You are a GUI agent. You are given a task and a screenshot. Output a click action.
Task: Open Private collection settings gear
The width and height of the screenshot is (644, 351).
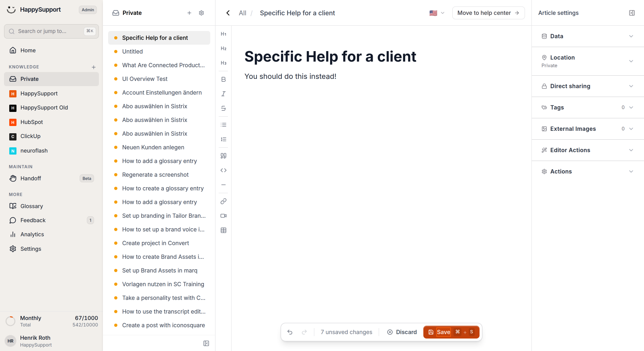[x=201, y=13]
